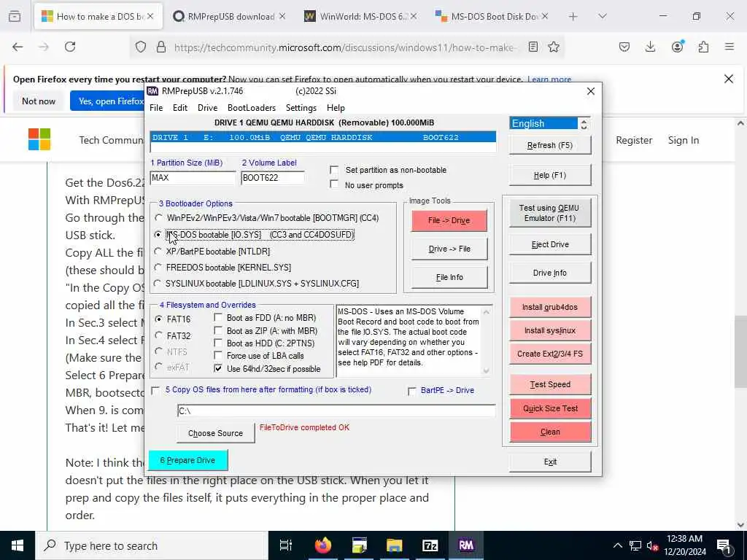Viewport: 747px width, 560px height.
Task: Click the File -> Drive button
Action: click(449, 220)
